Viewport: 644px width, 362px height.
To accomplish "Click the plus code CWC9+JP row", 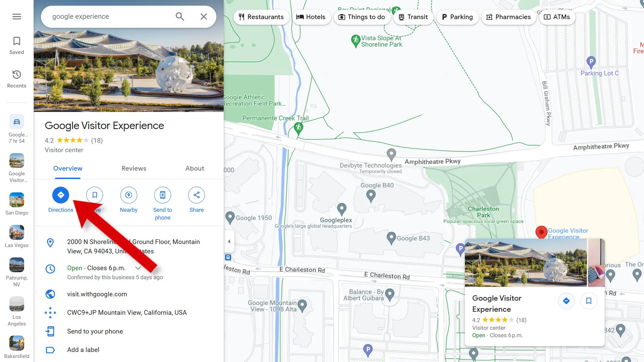I will tap(129, 312).
